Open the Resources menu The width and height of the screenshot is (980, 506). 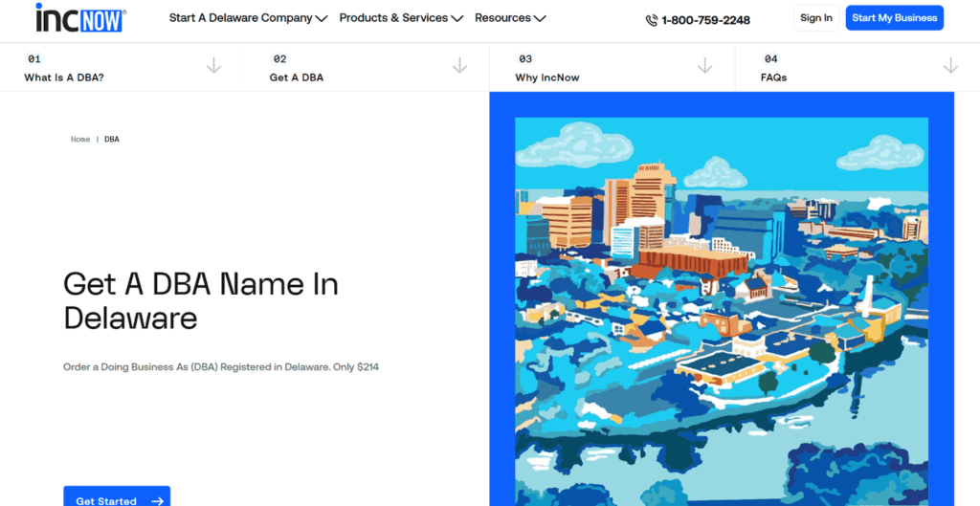510,18
